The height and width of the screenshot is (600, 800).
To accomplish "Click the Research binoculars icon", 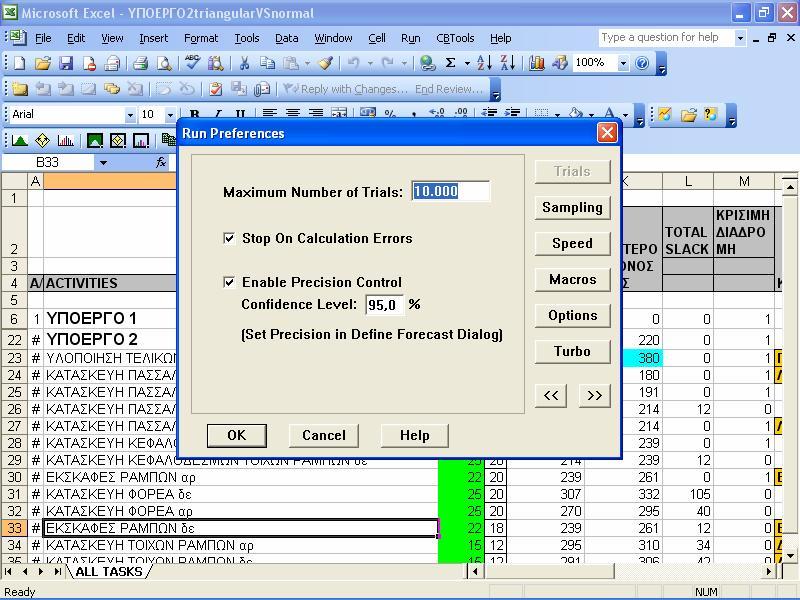I will coord(215,63).
